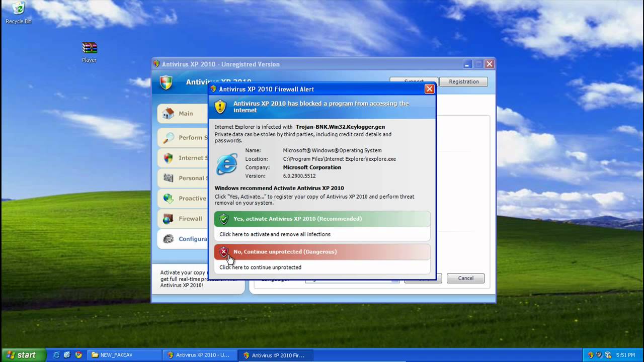Switch to Antivirus XP 2010 - U... taskbar item
The image size is (644, 362).
tap(200, 355)
